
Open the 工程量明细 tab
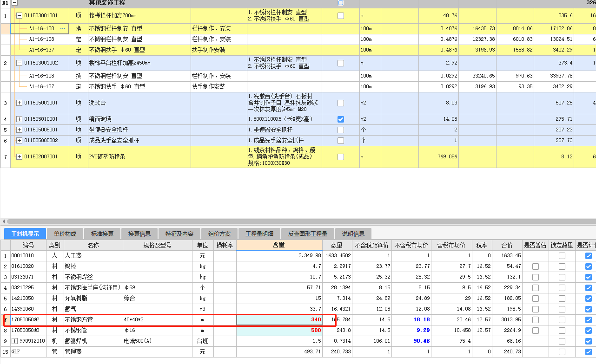[x=259, y=234]
